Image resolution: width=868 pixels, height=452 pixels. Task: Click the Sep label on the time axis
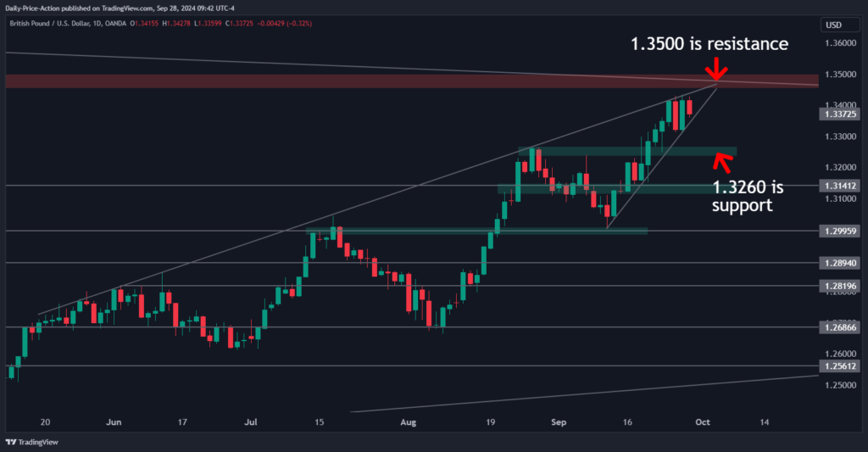559,422
